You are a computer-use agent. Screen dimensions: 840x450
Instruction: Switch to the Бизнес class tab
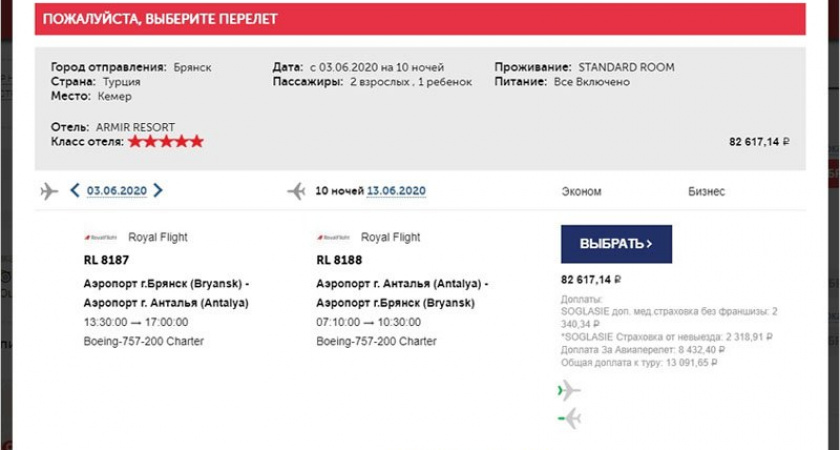(706, 191)
